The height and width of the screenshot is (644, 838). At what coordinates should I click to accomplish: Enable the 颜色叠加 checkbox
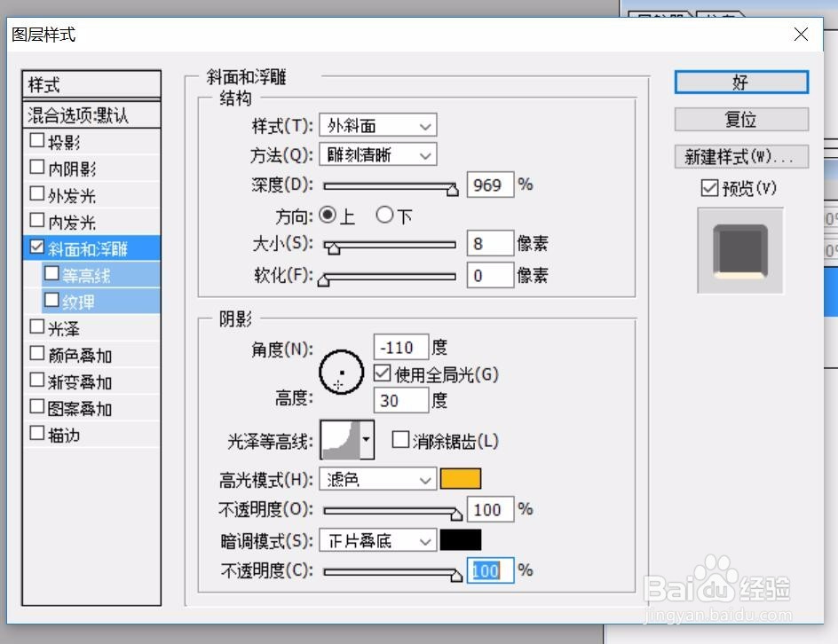[37, 354]
